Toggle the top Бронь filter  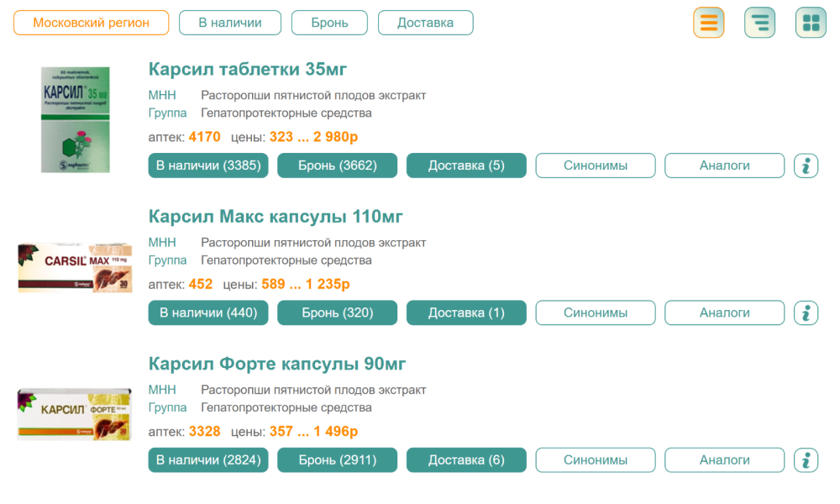tap(329, 23)
